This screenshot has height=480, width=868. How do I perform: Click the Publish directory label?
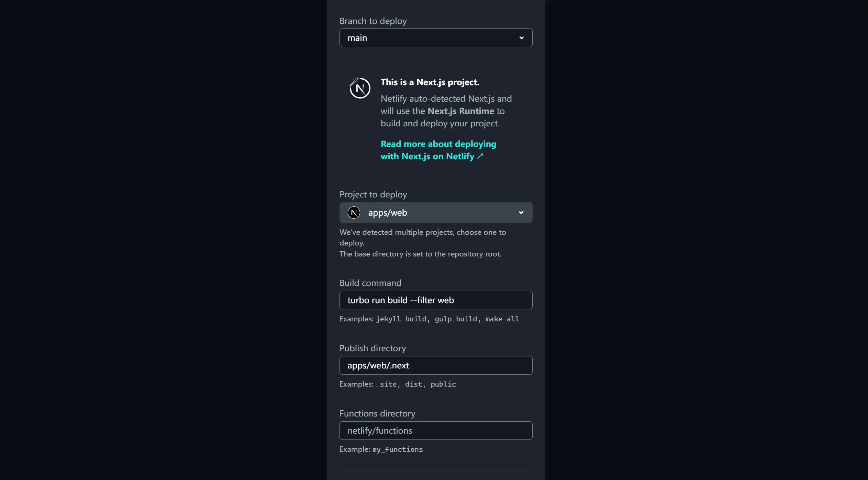[x=372, y=348]
